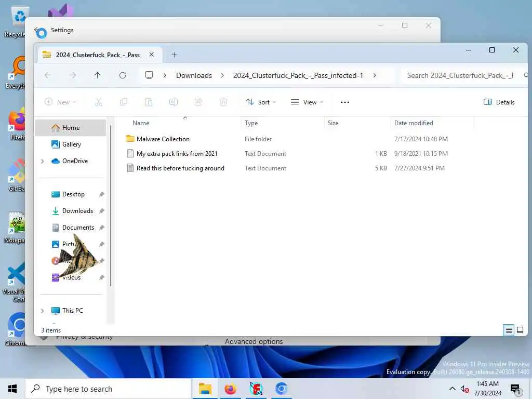Select 'Read this before fucking around' file

180,168
